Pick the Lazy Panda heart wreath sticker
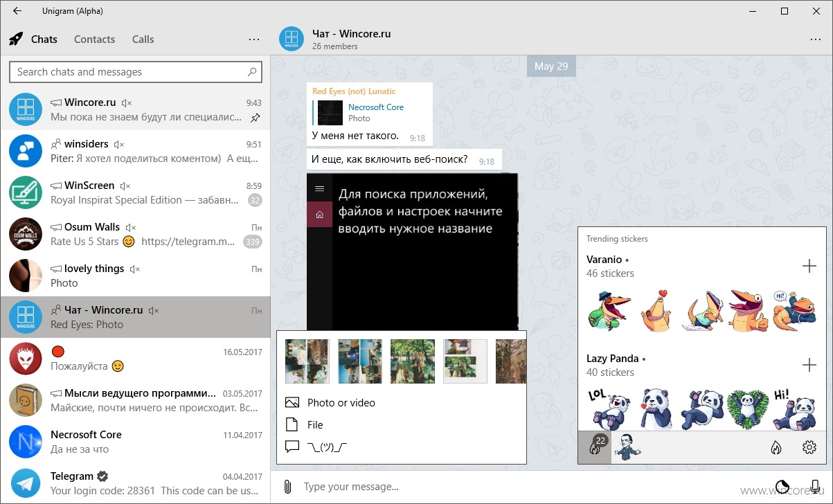This screenshot has height=504, width=833. coord(749,408)
